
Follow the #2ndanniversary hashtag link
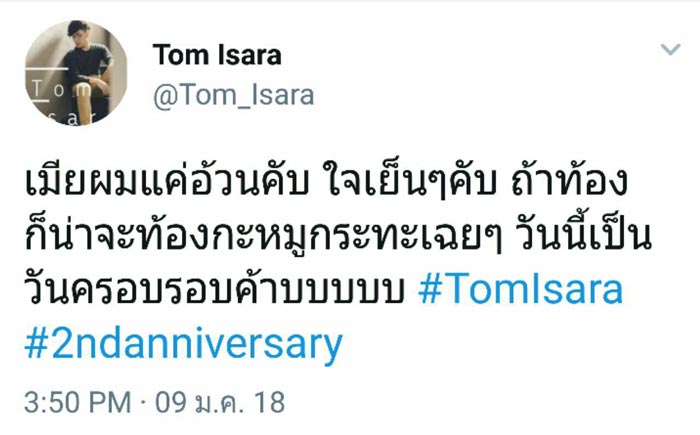[182, 344]
